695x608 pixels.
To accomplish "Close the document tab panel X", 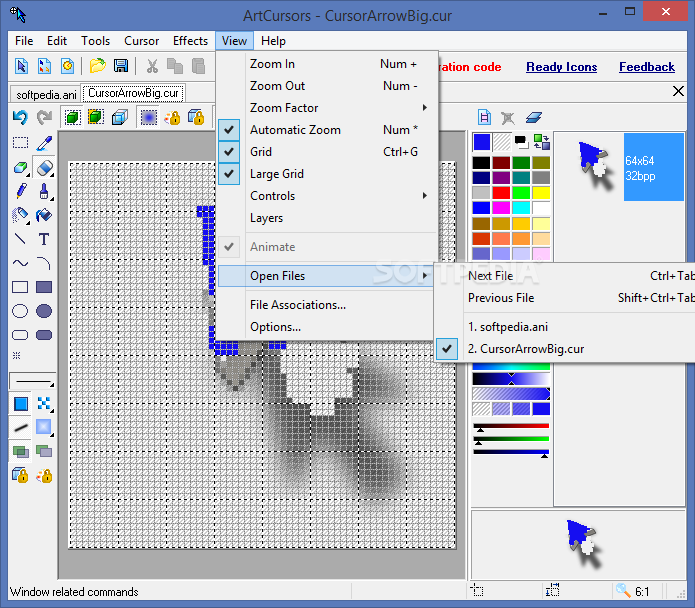I will tap(678, 91).
